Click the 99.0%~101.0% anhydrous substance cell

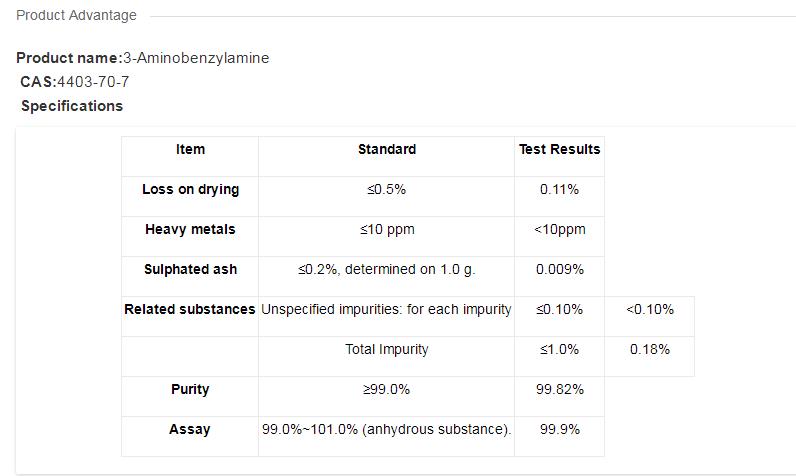click(387, 429)
